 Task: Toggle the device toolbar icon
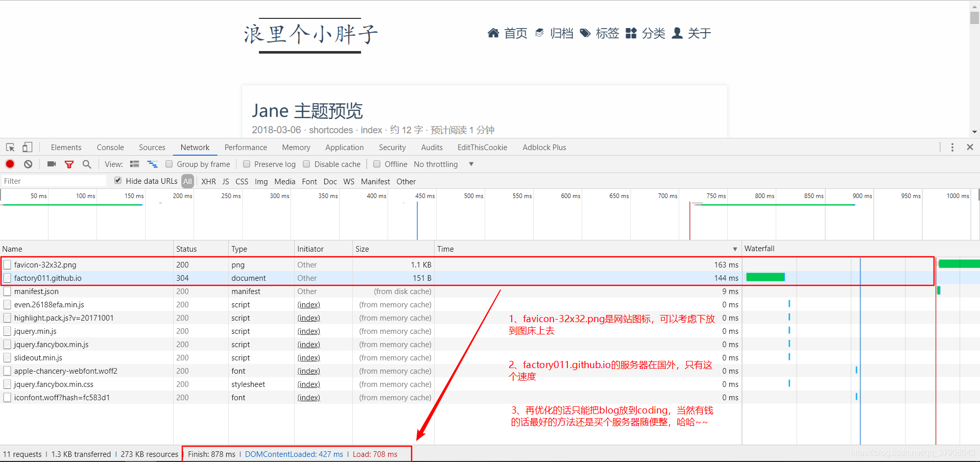[x=27, y=148]
